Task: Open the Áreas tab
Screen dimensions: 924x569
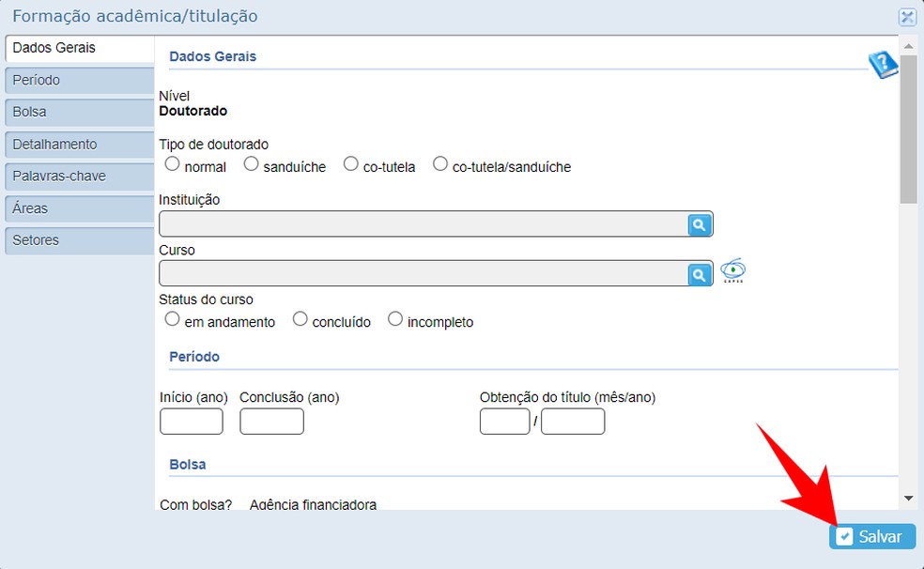Action: tap(79, 208)
